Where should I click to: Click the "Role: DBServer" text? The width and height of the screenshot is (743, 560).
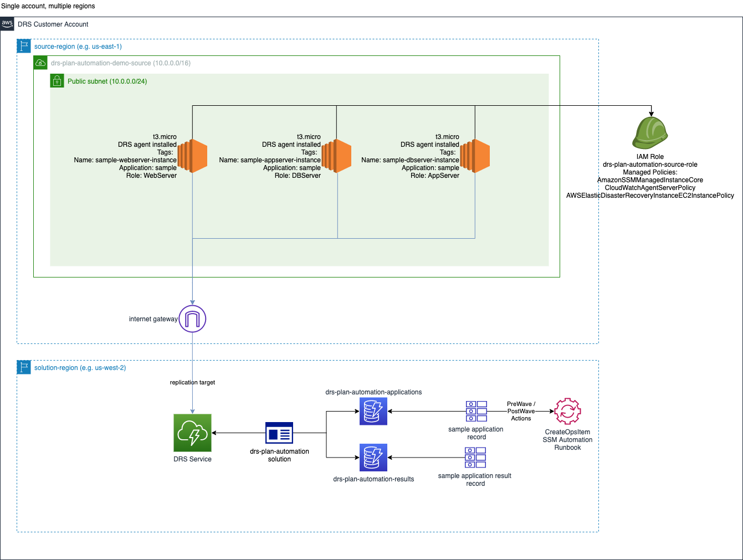pos(298,176)
